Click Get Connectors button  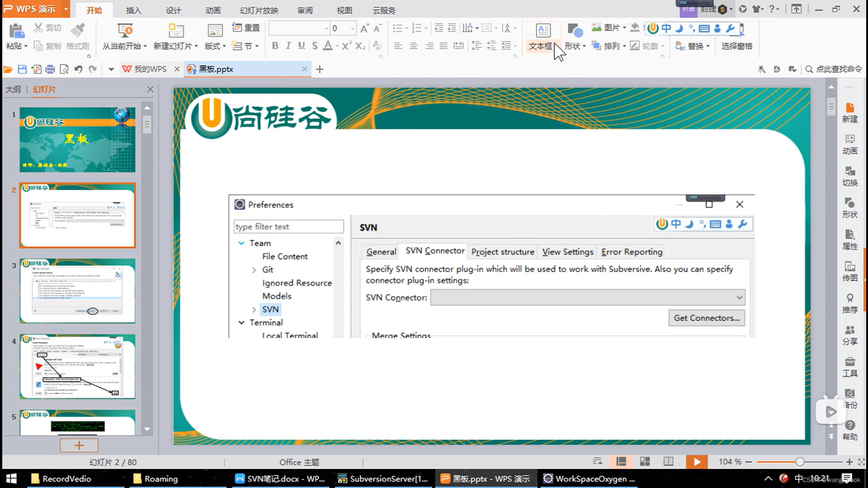click(707, 318)
